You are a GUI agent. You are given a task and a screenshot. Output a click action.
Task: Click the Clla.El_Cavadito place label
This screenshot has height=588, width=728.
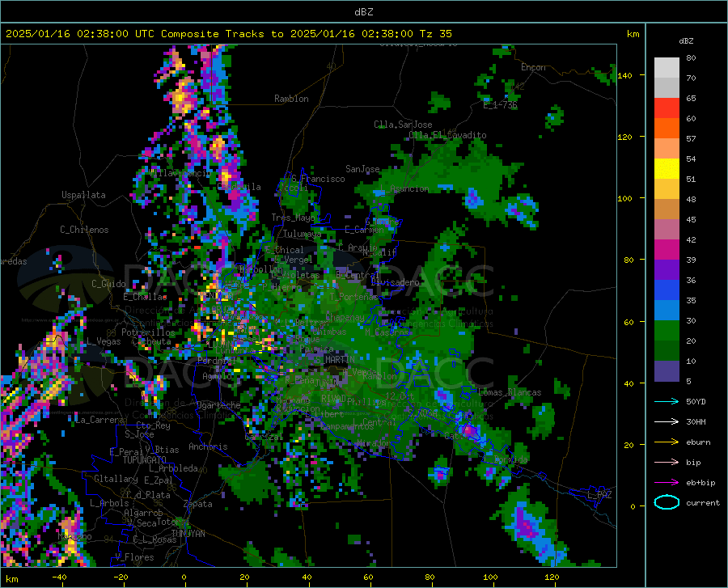pos(447,135)
